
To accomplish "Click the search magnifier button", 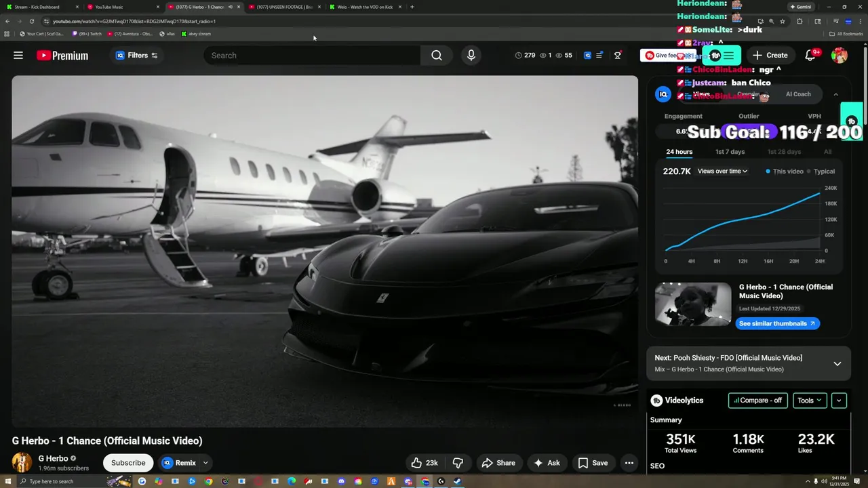I will [437, 56].
